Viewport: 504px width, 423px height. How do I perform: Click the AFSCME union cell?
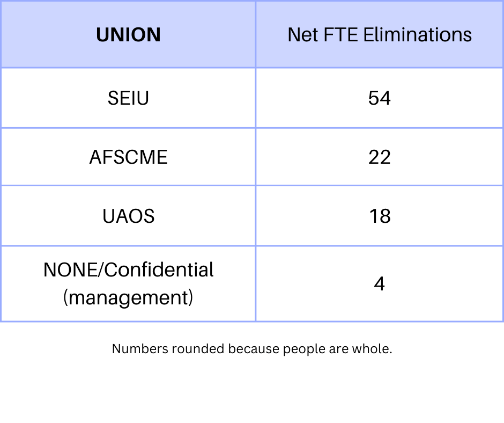point(128,157)
